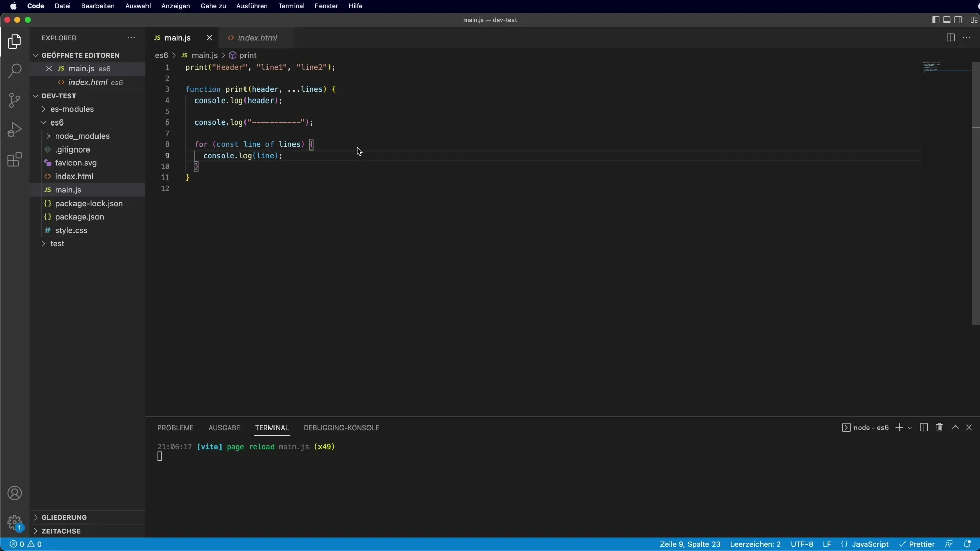This screenshot has width=980, height=551.
Task: Expand the Gliederung section
Action: click(x=87, y=517)
